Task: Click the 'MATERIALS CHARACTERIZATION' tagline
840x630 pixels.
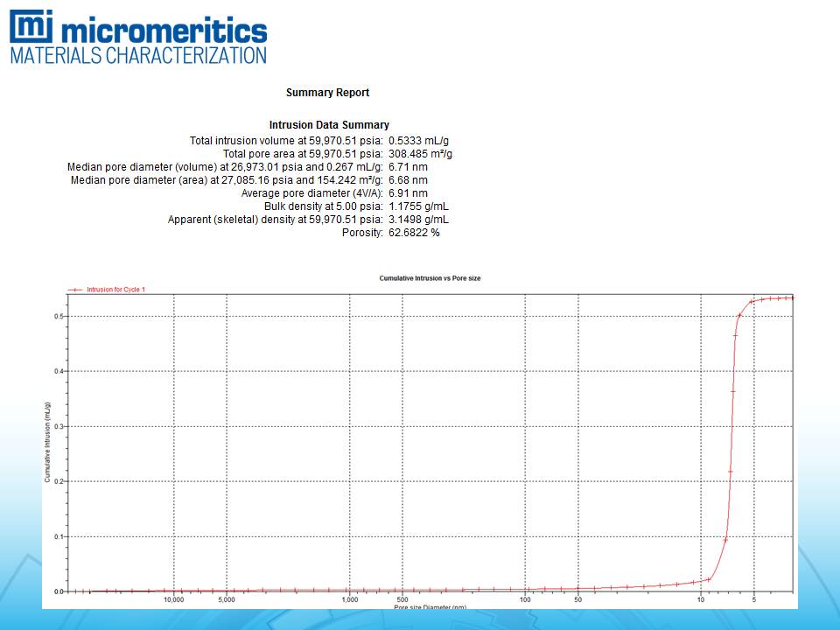Action: pos(137,55)
